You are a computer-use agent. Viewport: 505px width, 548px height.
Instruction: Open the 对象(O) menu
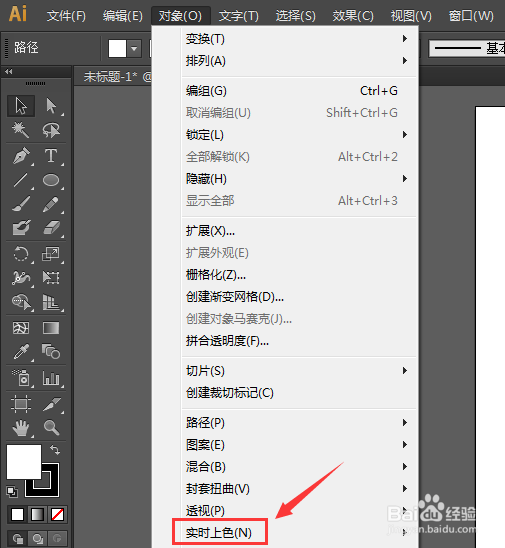click(x=180, y=16)
